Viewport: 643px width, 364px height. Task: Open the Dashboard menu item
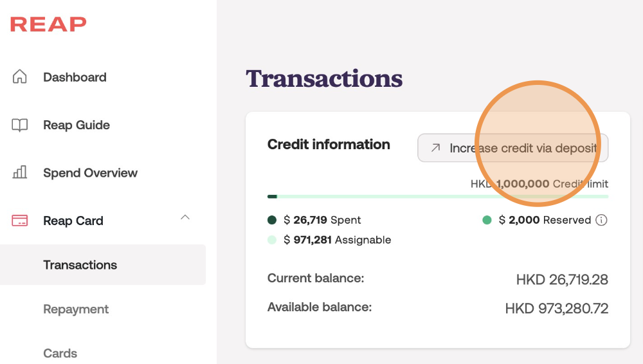point(75,77)
